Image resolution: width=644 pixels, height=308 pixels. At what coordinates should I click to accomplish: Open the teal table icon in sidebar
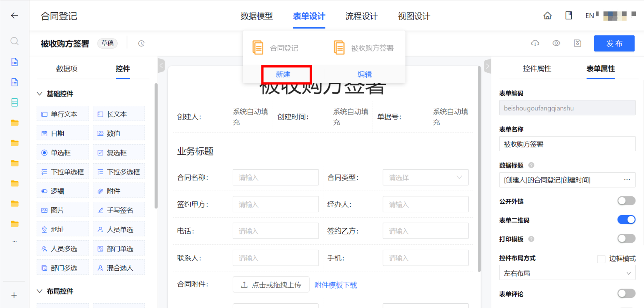pos(15,102)
